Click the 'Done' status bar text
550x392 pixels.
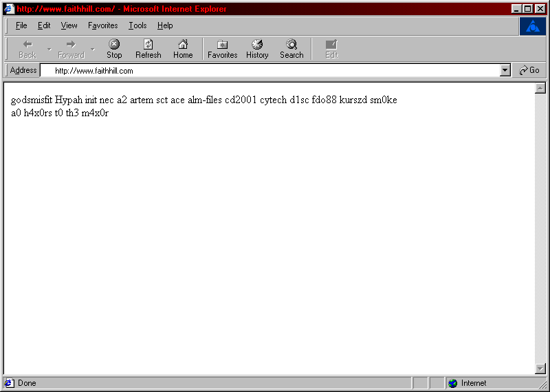click(27, 383)
